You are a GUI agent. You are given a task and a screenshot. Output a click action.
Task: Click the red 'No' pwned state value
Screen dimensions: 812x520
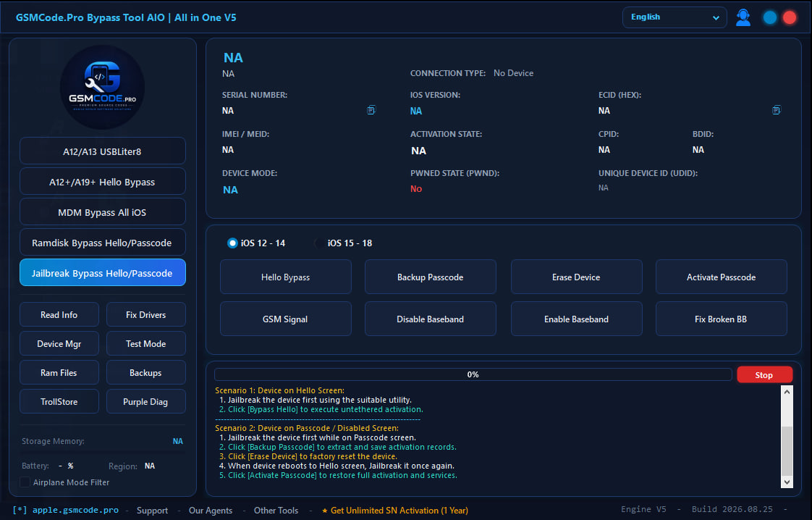pos(416,189)
